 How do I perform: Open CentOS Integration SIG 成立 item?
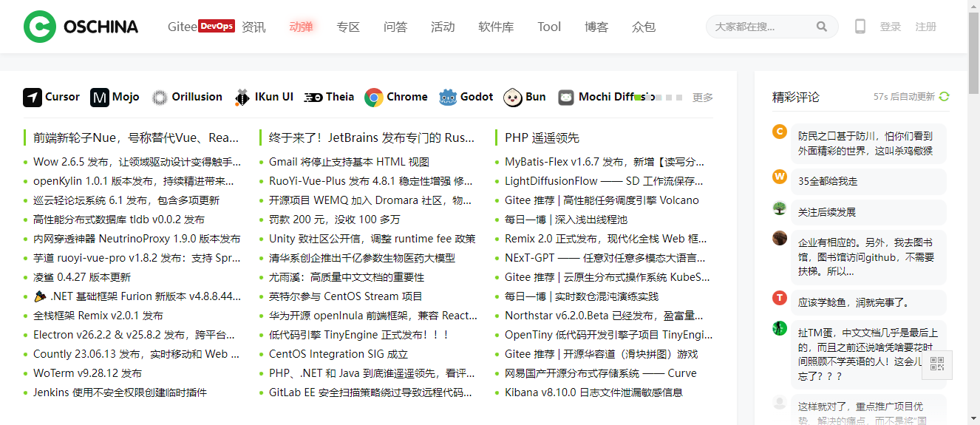point(338,354)
